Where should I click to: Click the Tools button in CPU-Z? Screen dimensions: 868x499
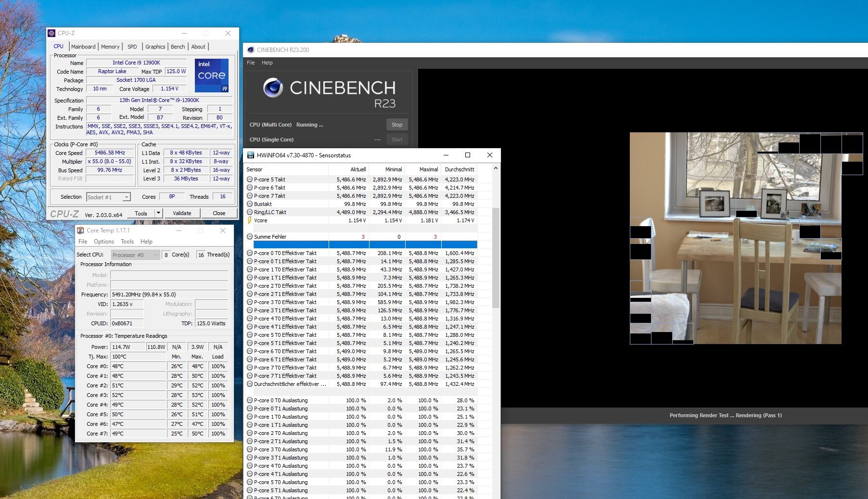[141, 213]
